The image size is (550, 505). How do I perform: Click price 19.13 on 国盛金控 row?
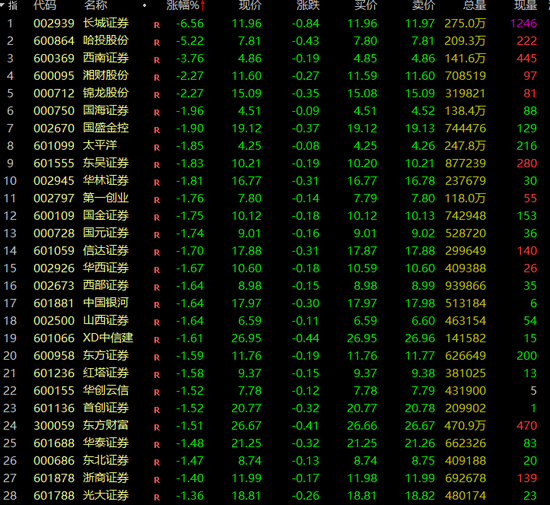coord(420,128)
